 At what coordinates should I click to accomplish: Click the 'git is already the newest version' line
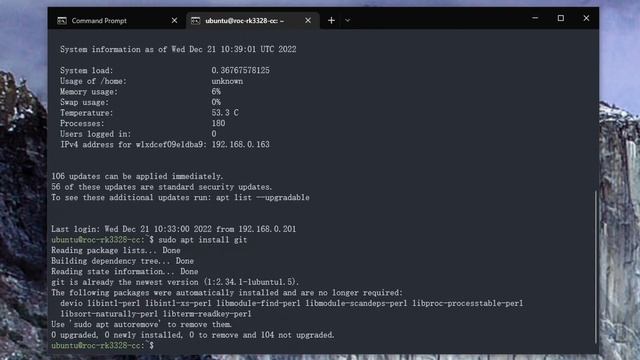point(175,282)
